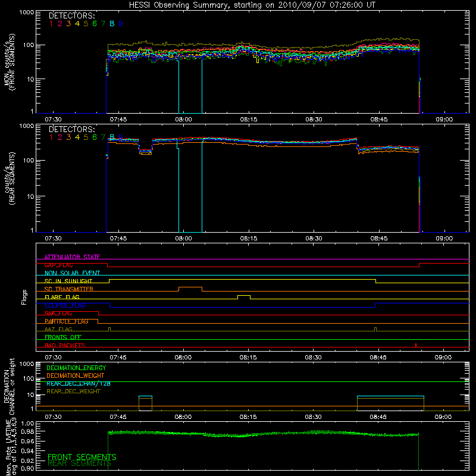The image size is (476, 476).
Task: Click the REAR_DEC_CHAN/128 legend label
Action: 79,384
